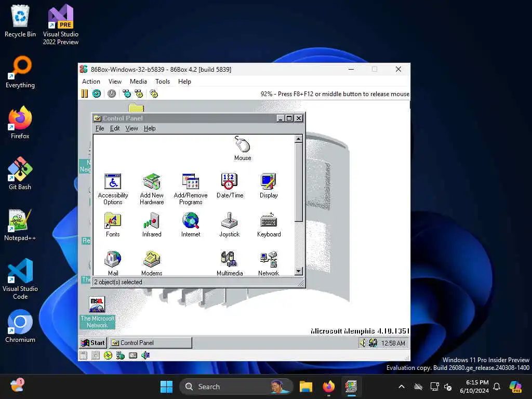Viewport: 532px width, 399px height.
Task: Select the Display icon
Action: pyautogui.click(x=269, y=186)
